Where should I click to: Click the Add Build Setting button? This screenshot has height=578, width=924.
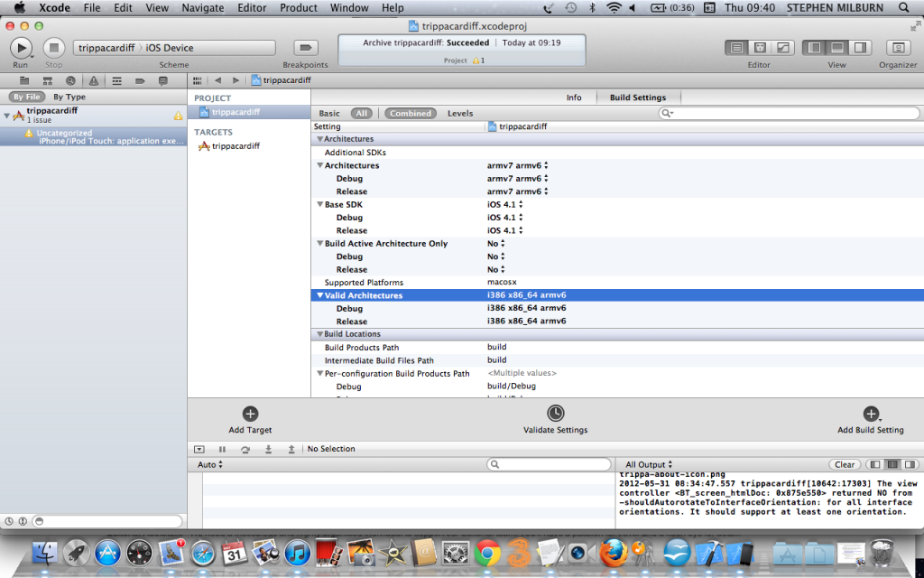(870, 415)
